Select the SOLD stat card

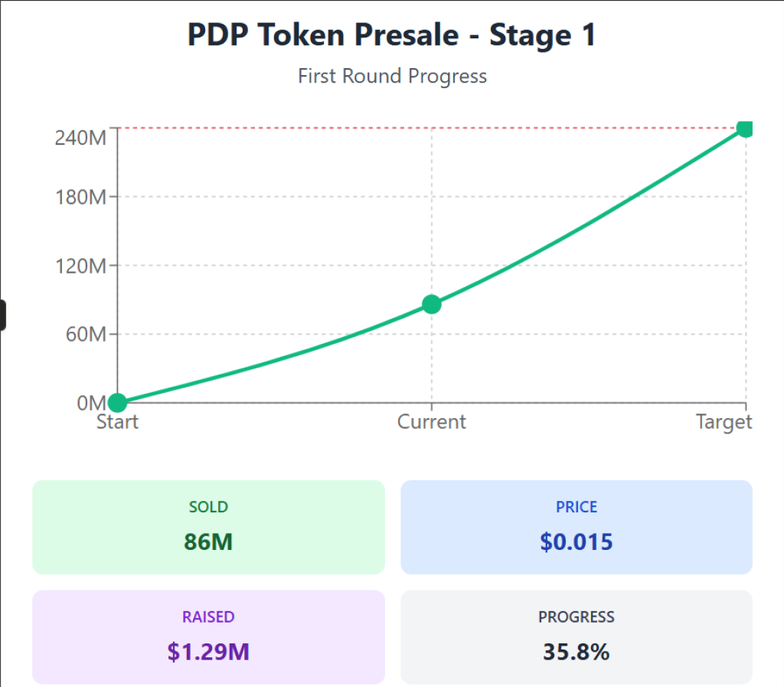tap(208, 527)
